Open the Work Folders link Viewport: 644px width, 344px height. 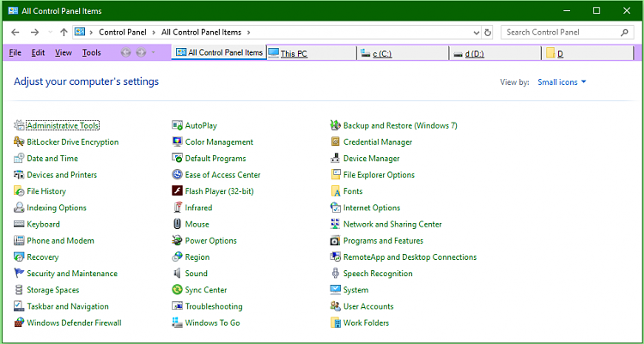[x=366, y=323]
